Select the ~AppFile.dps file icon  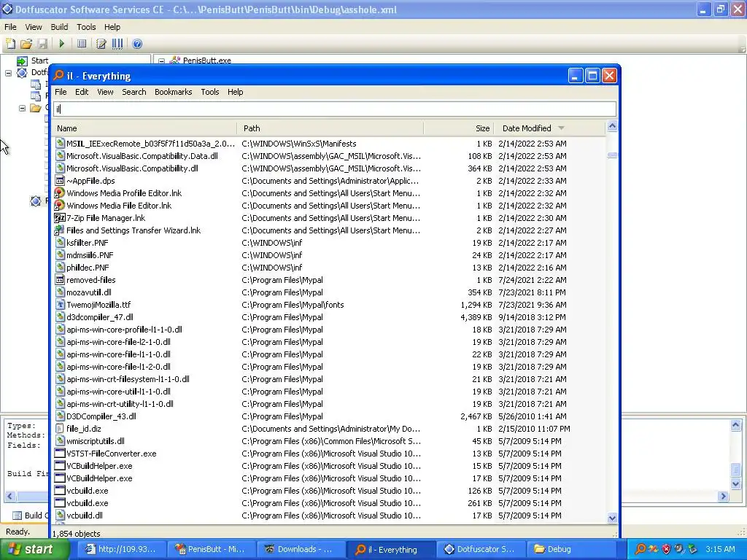pyautogui.click(x=60, y=181)
